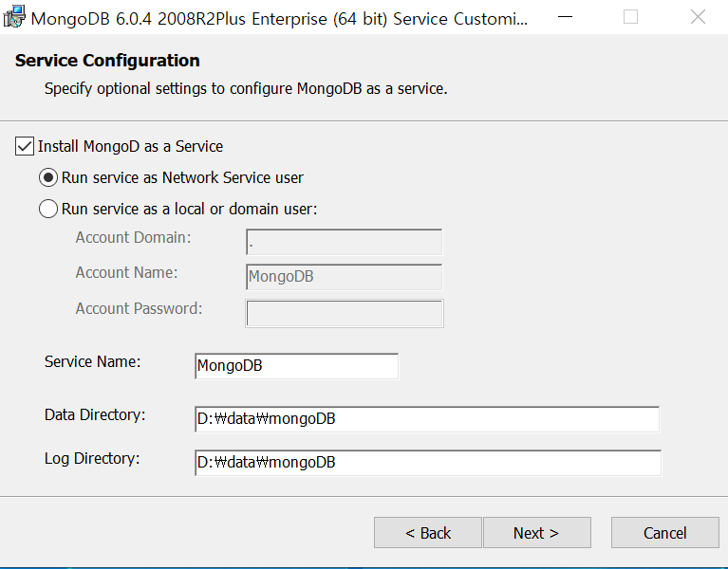This screenshot has height=569, width=728.
Task: Click the Account Password field
Action: tap(345, 314)
